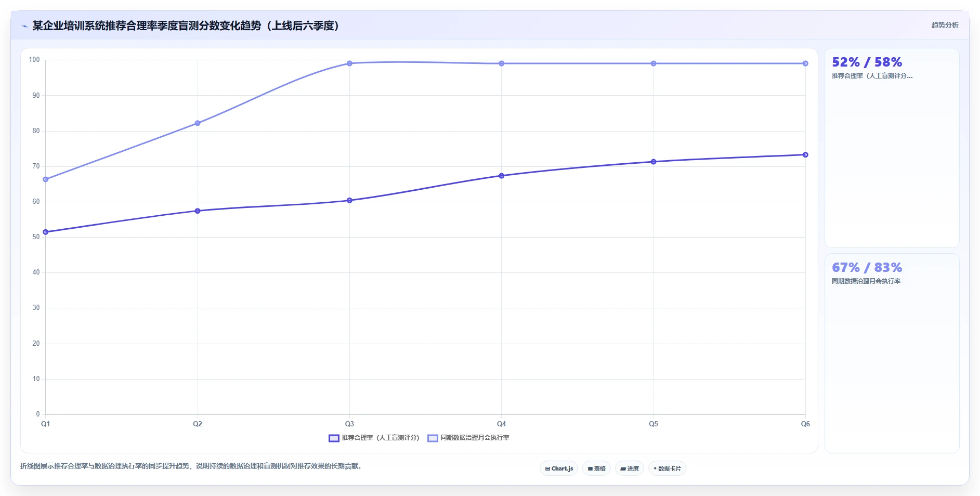This screenshot has height=496, width=980.
Task: Toggle 推荐合理率 legend series visibility
Action: click(x=374, y=438)
